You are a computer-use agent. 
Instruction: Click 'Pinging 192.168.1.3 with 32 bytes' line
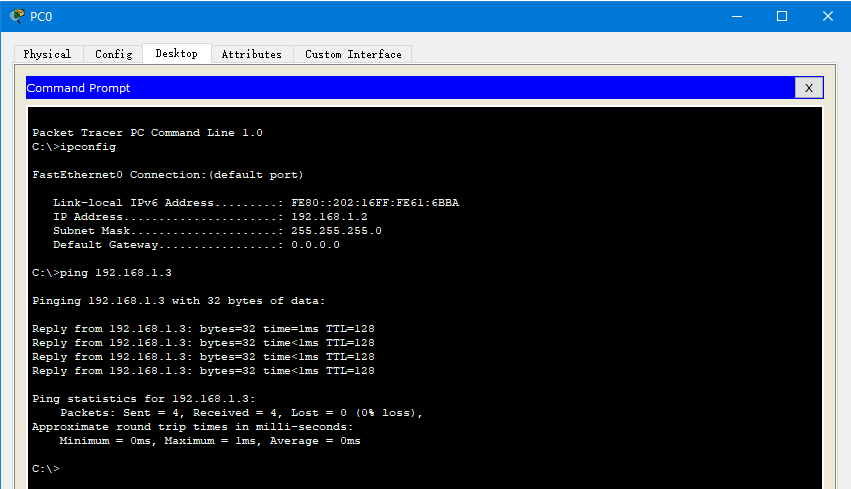(179, 301)
